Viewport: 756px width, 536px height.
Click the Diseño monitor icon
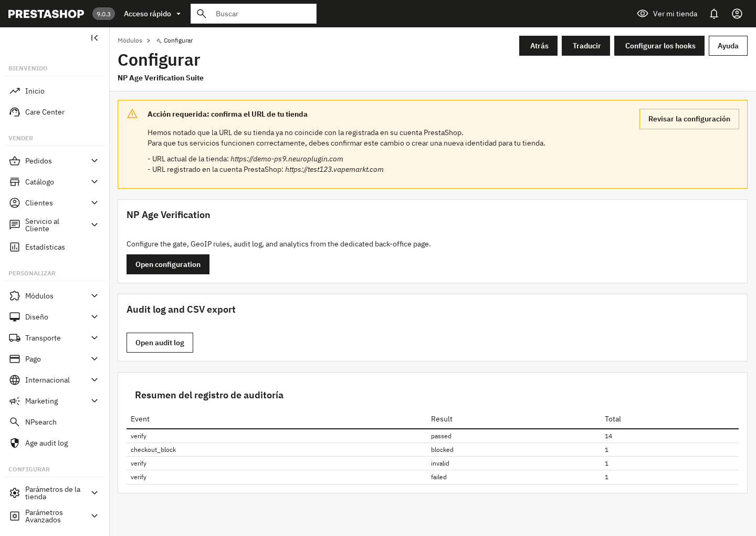[15, 317]
